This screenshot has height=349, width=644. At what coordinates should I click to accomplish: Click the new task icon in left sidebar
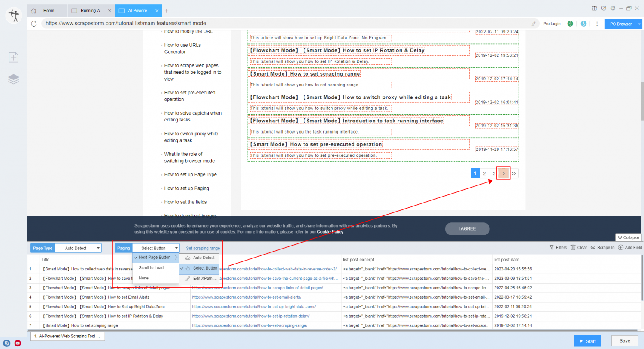[x=14, y=58]
